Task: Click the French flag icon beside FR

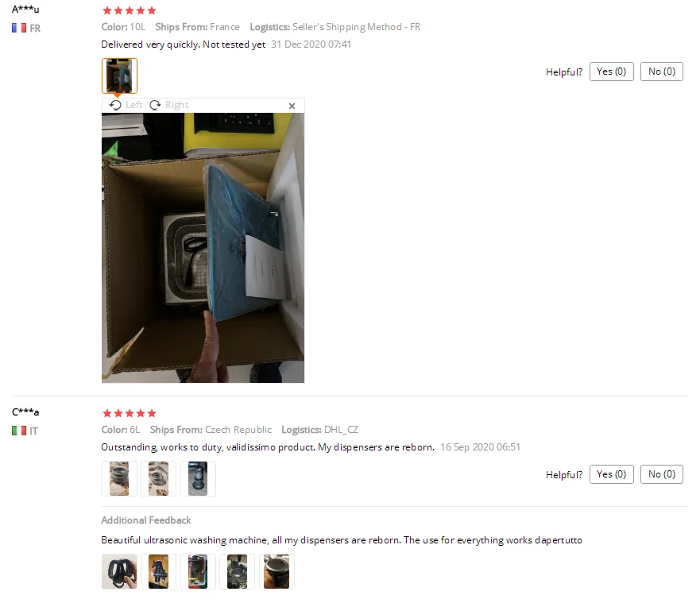Action: coord(19,28)
